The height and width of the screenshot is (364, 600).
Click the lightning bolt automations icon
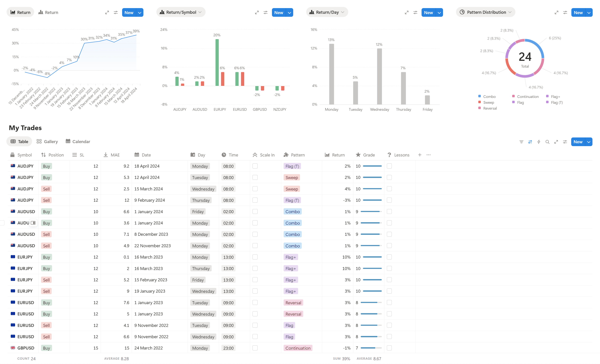point(539,142)
